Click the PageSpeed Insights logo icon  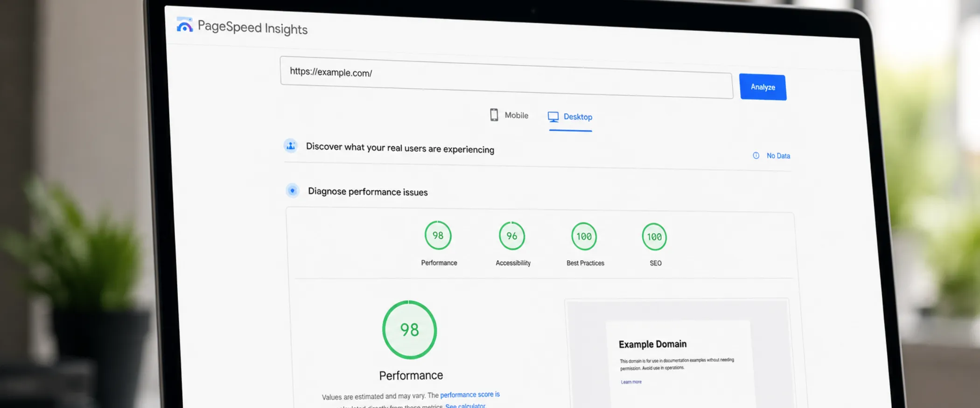pos(185,25)
